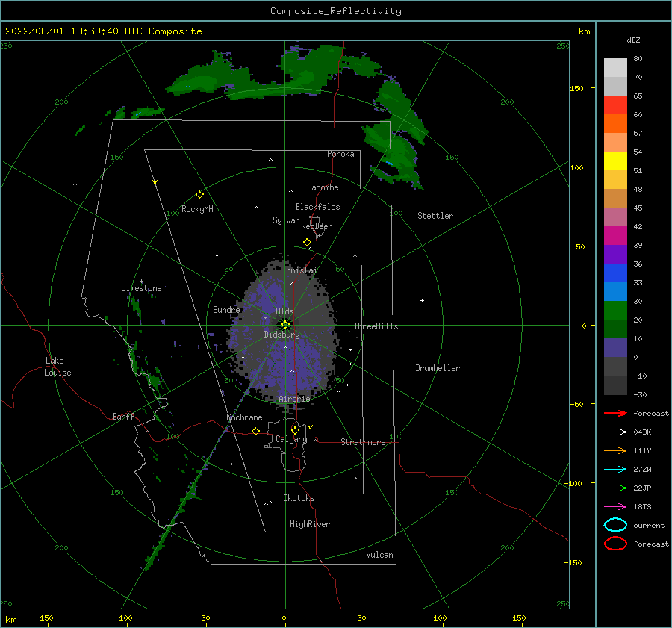This screenshot has height=628, width=672.
Task: Click the RockyMH label
Action: pyautogui.click(x=197, y=209)
